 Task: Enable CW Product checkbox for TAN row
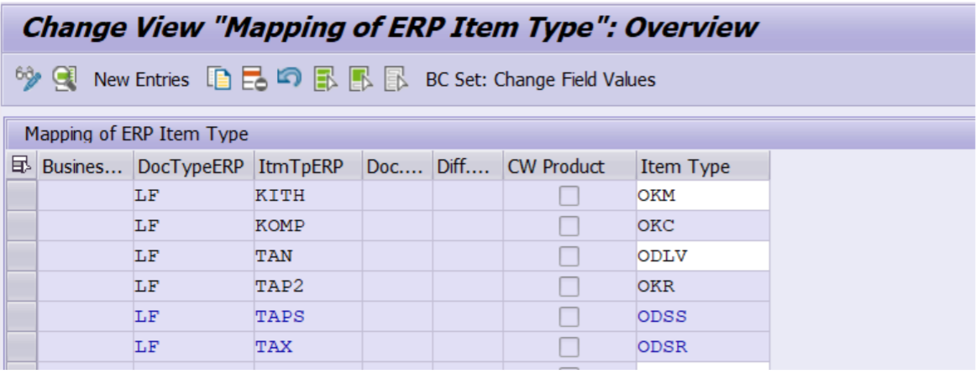[569, 256]
